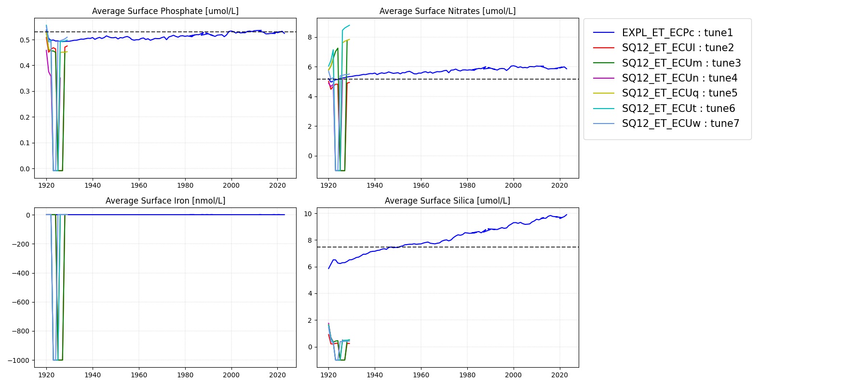
Task: Select the Average Surface Iron plot title
Action: 165,201
